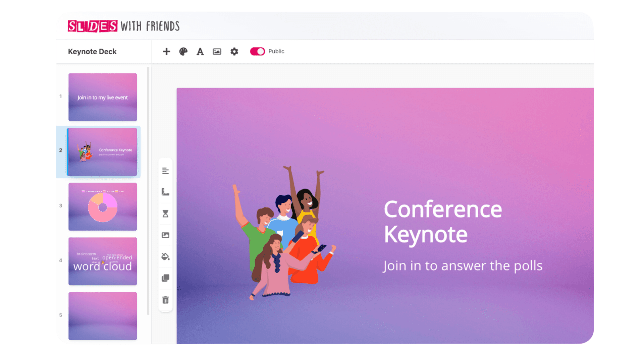Select blank slide 5 thumbnail

coord(103,316)
